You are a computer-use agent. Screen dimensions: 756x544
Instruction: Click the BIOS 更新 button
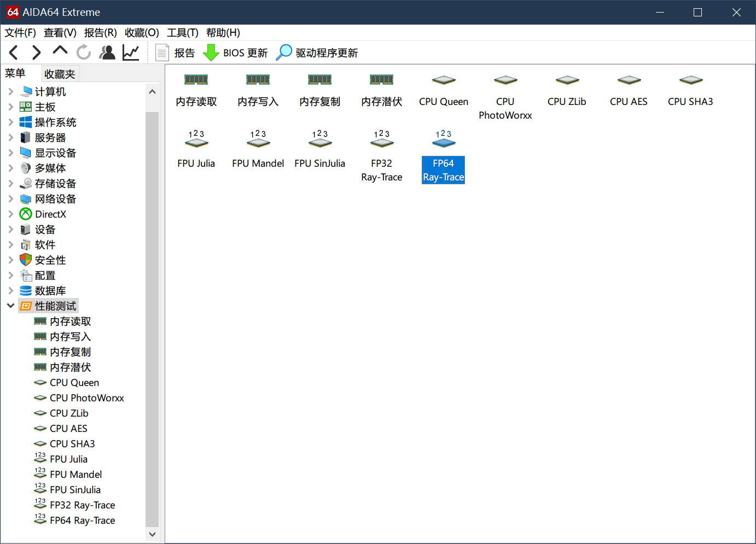235,52
